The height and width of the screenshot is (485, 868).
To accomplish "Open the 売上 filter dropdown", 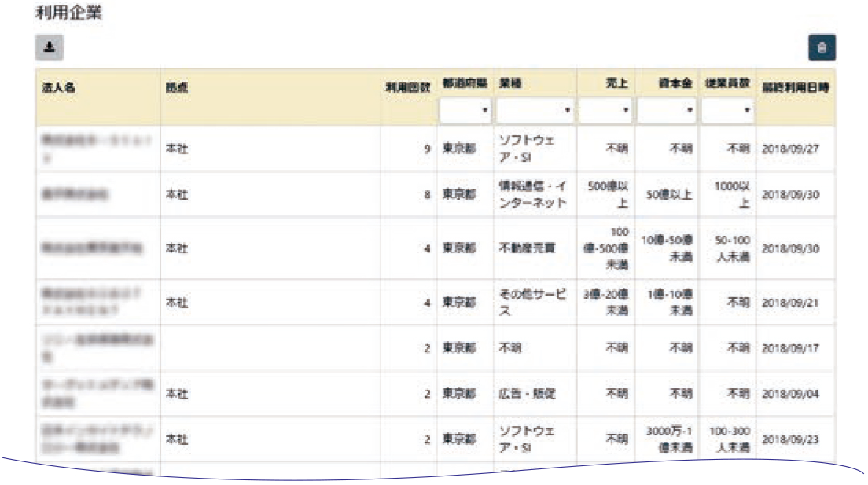I will (605, 111).
